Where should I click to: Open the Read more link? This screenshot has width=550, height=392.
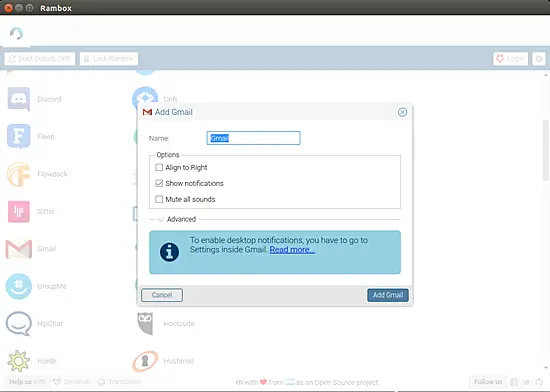[x=292, y=250]
